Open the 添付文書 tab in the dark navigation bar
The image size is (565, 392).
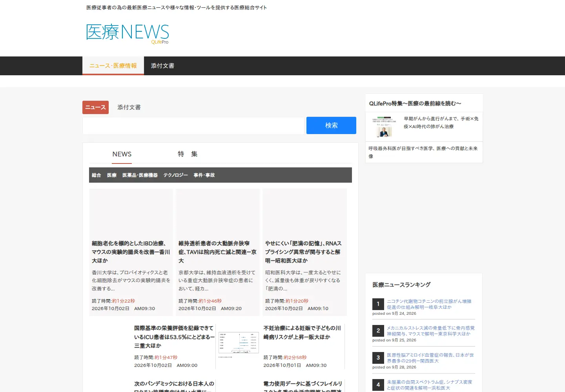(x=162, y=66)
